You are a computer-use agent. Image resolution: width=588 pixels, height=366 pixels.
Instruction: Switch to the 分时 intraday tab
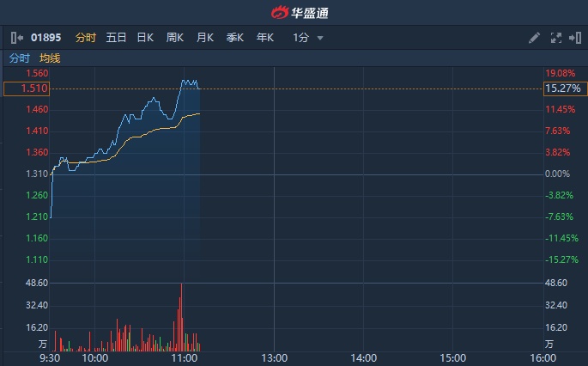click(86, 38)
